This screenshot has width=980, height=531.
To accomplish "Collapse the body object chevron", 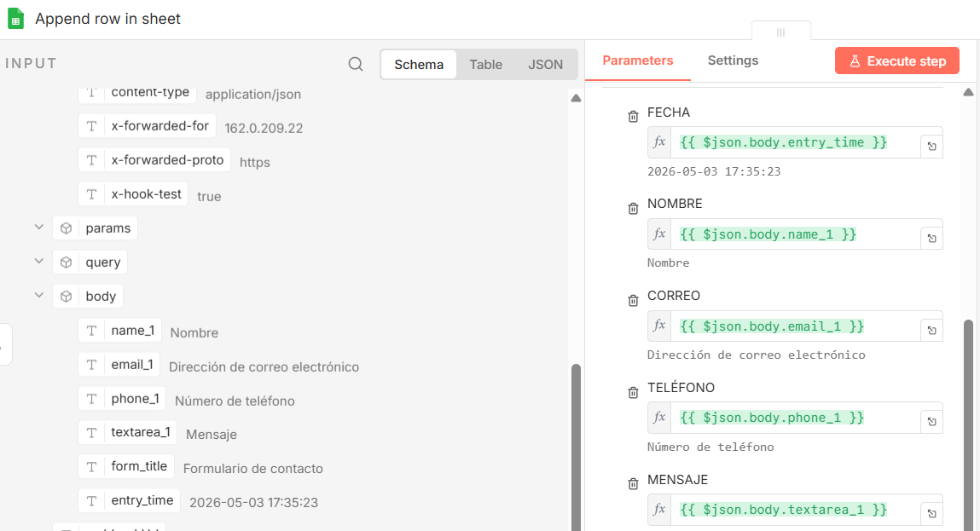I will click(38, 295).
